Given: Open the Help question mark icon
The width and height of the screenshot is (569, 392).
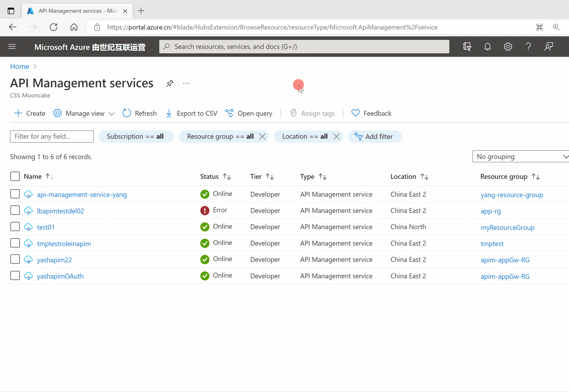Looking at the screenshot, I should [528, 47].
